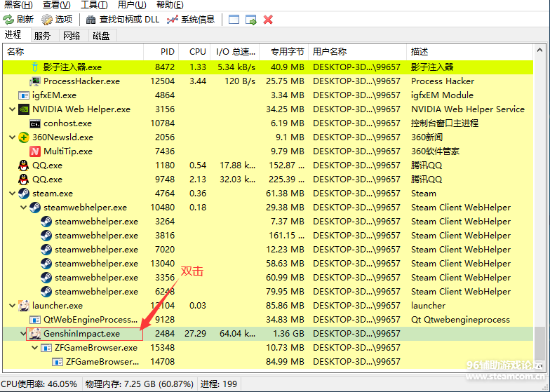This screenshot has height=392, width=550.
Task: Sort by the 用户名称 column header
Action: 357,52
